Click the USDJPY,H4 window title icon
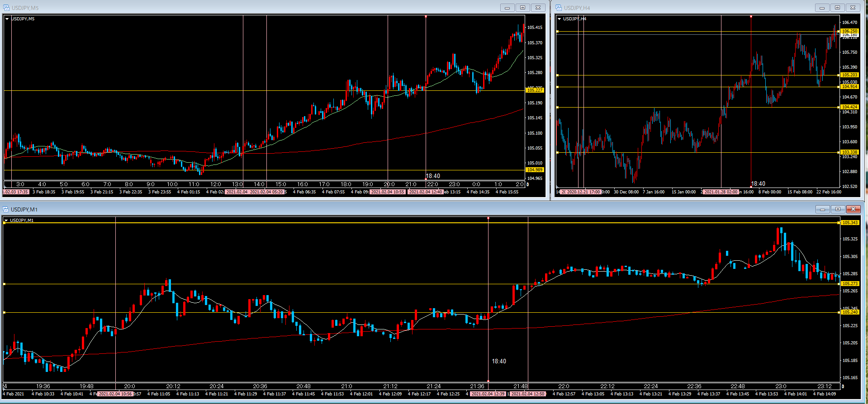 [559, 8]
